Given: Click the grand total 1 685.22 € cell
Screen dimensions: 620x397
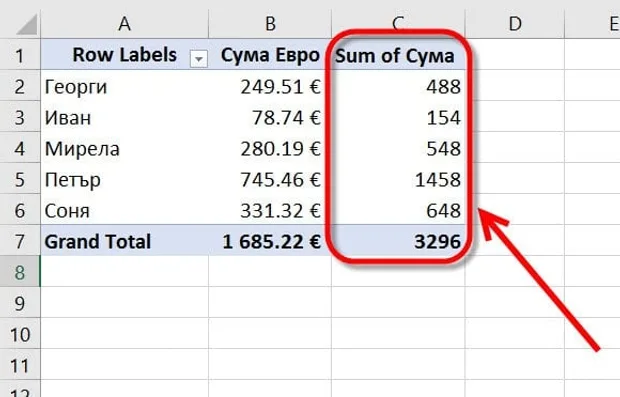Looking at the screenshot, I should 270,241.
